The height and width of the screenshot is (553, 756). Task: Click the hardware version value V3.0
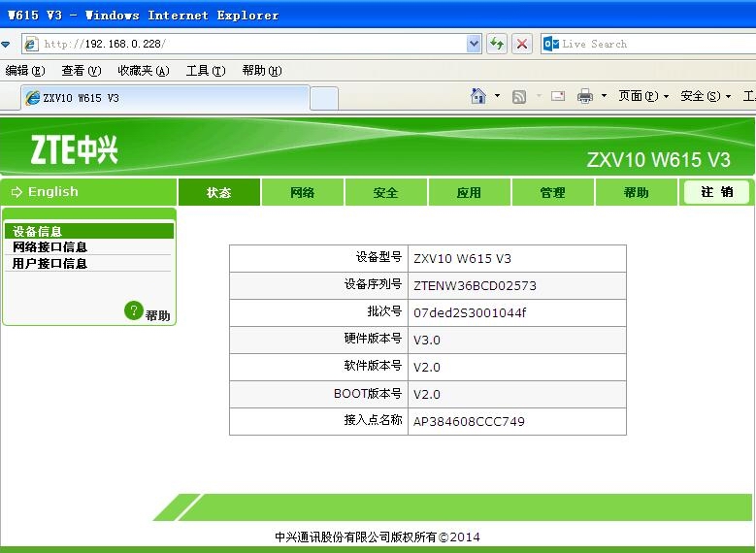click(x=427, y=340)
